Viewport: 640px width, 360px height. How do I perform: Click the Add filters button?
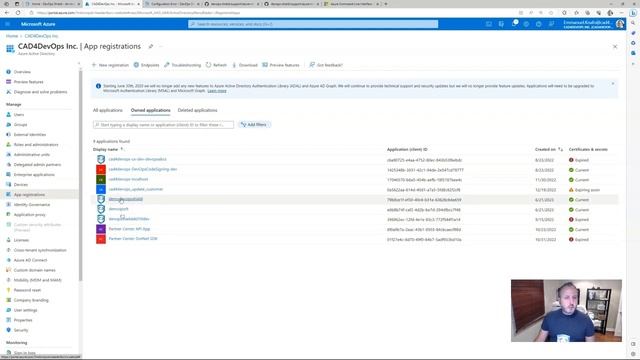(254, 124)
